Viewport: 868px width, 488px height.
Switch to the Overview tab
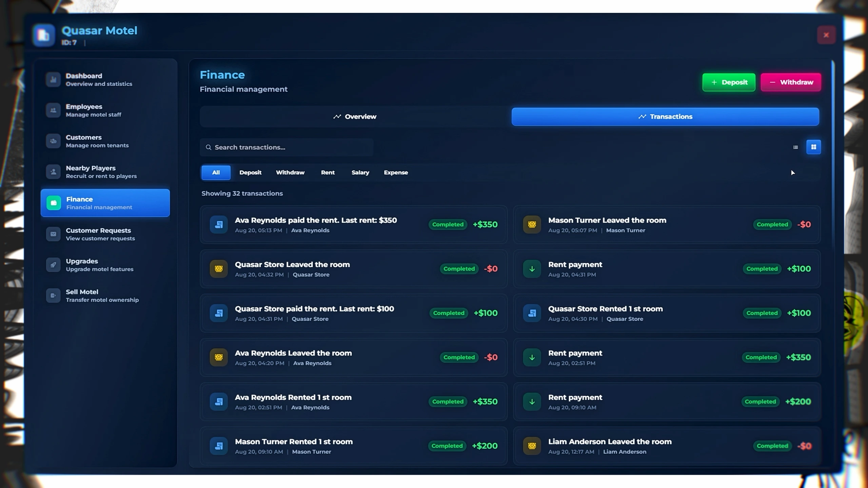355,117
